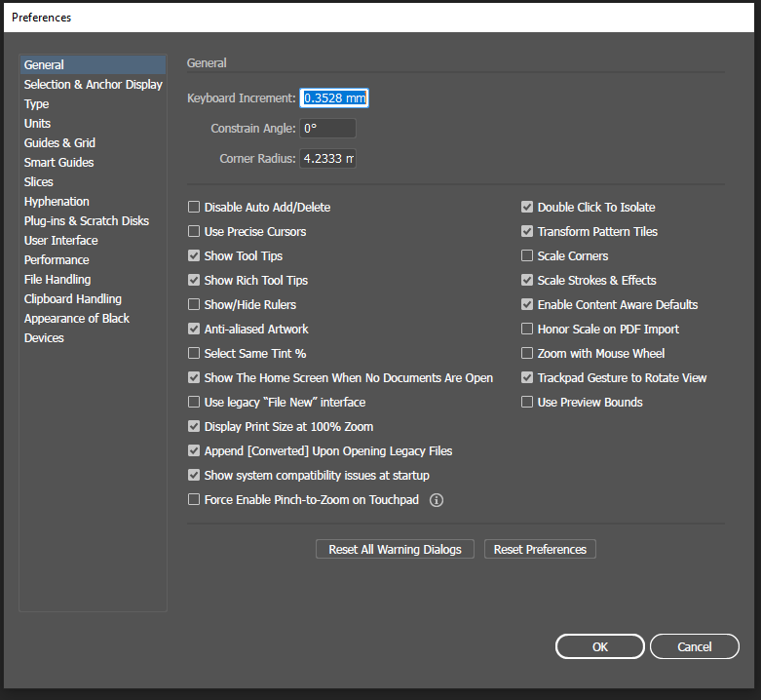
Task: Uncheck Double Click To Isolate
Action: (x=527, y=208)
